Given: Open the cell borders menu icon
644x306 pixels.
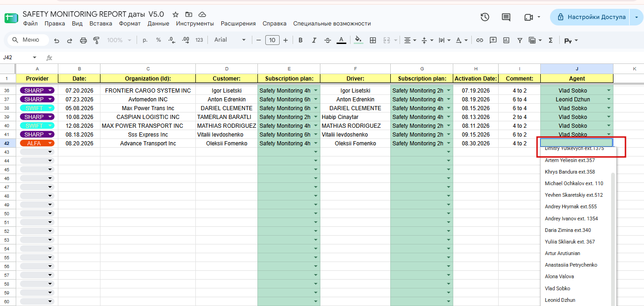Looking at the screenshot, I should coord(373,40).
